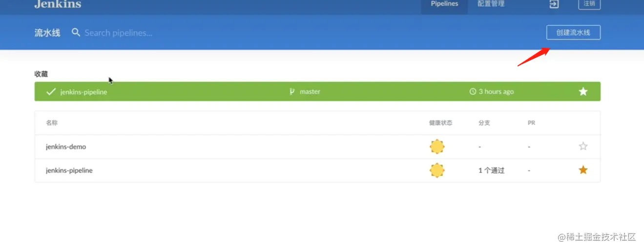Open the 配置管理 tab
This screenshot has height=250, width=644.
click(491, 4)
